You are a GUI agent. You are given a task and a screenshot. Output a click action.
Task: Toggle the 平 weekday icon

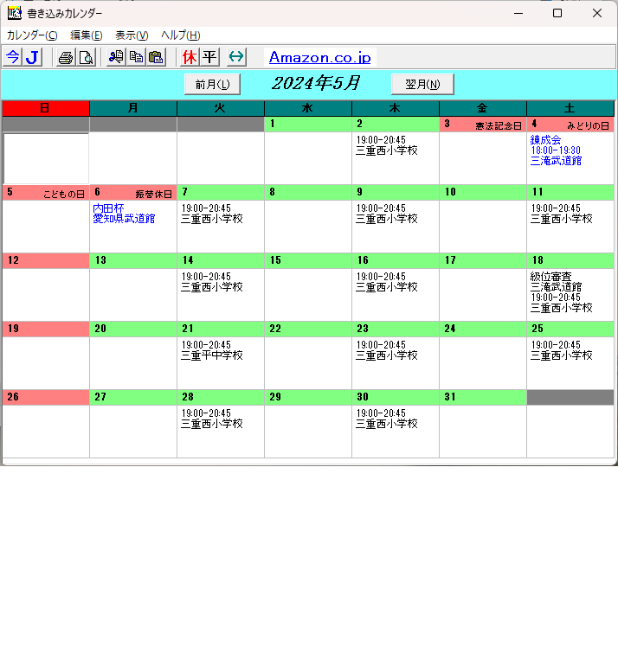209,57
